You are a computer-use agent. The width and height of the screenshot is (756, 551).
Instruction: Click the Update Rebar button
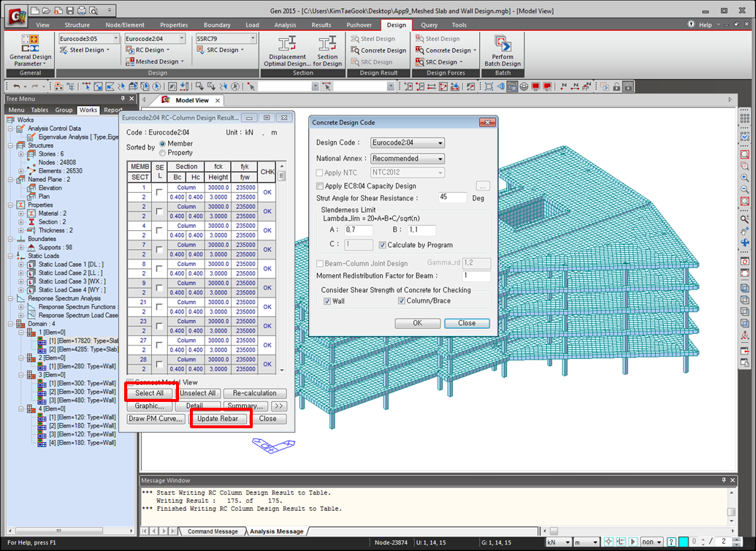218,419
